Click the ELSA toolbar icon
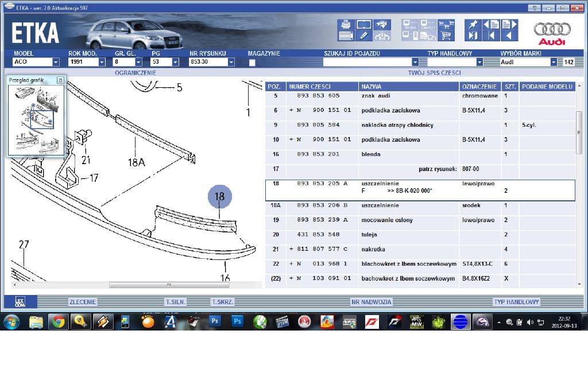 (410, 25)
